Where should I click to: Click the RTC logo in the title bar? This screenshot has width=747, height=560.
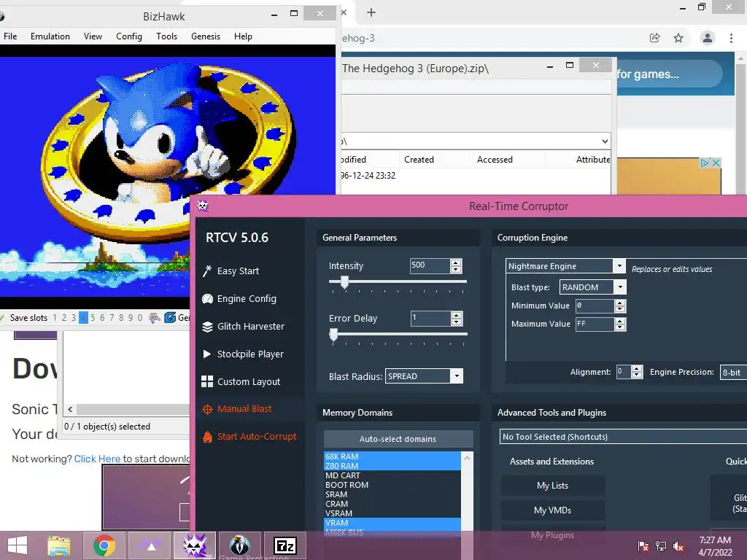[x=203, y=206]
